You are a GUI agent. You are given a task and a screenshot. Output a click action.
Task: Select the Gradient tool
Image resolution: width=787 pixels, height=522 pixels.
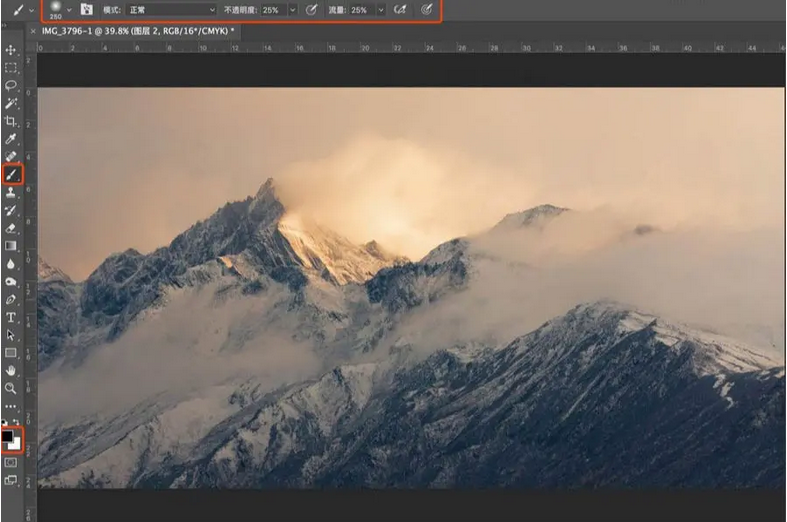(x=11, y=246)
